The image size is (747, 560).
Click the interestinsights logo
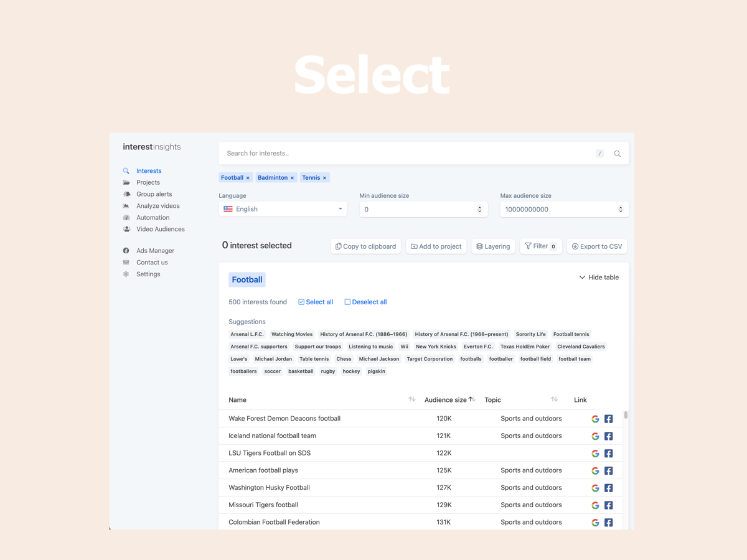click(x=152, y=147)
